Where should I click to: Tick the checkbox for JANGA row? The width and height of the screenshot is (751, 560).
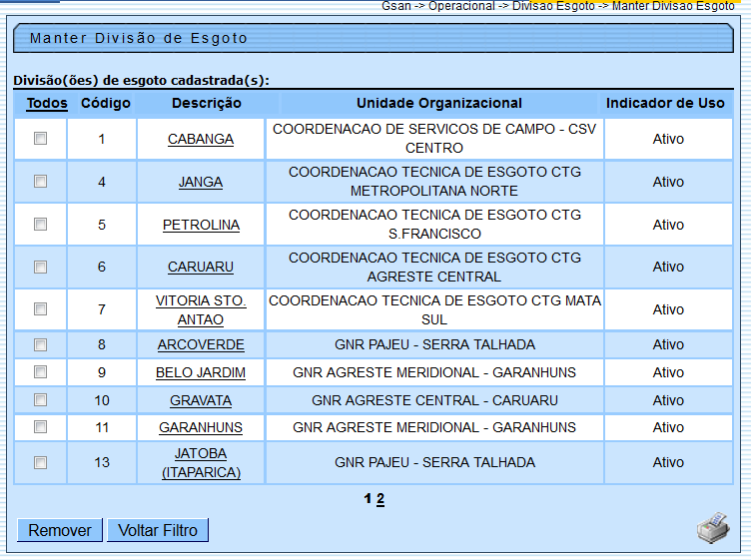coord(40,182)
